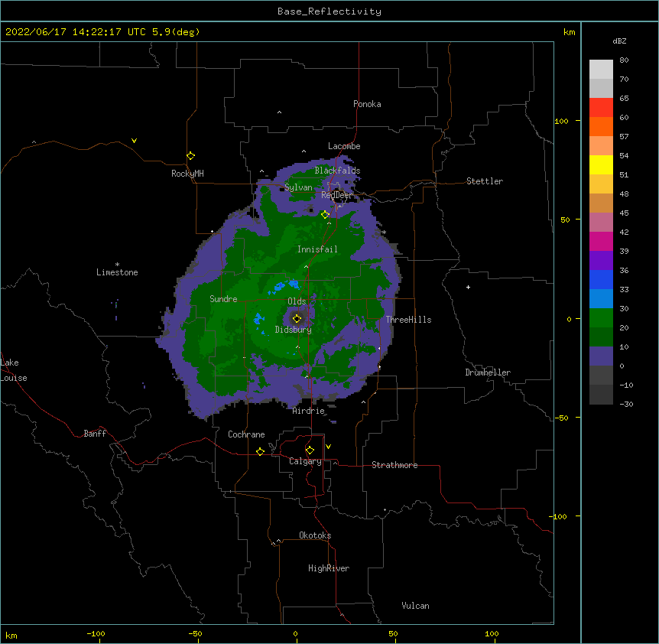Click the Stettler city label
Image resolution: width=659 pixels, height=644 pixels.
click(x=485, y=181)
